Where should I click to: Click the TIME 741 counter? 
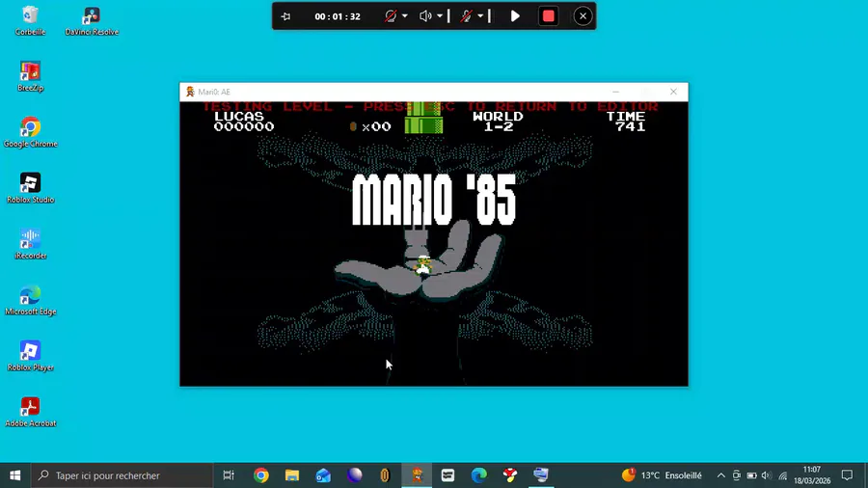click(x=626, y=122)
